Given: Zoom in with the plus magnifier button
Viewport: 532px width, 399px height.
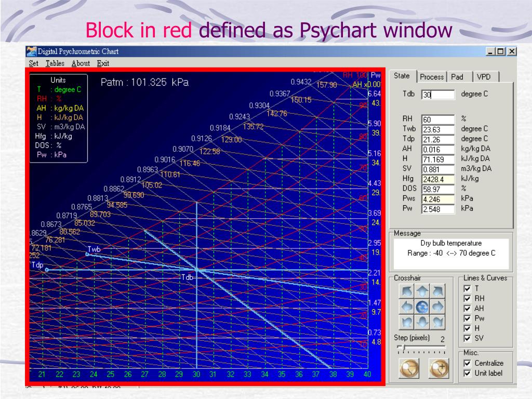Looking at the screenshot, I should [438, 368].
